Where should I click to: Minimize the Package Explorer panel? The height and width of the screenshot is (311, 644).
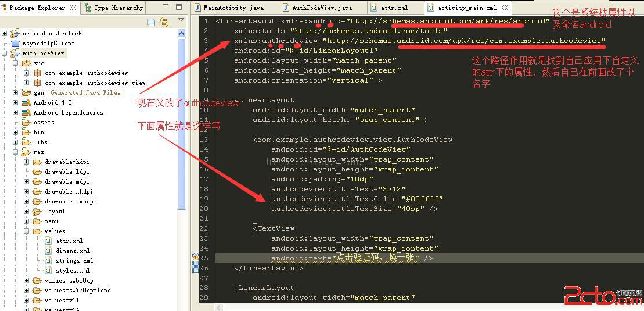coord(165,6)
